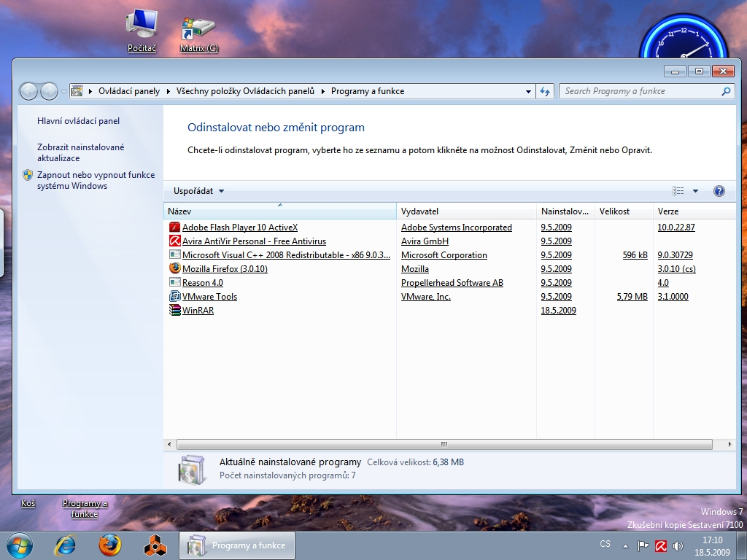Open the taskbar clock showing 17:10
Viewport: 747px width, 560px height.
712,546
